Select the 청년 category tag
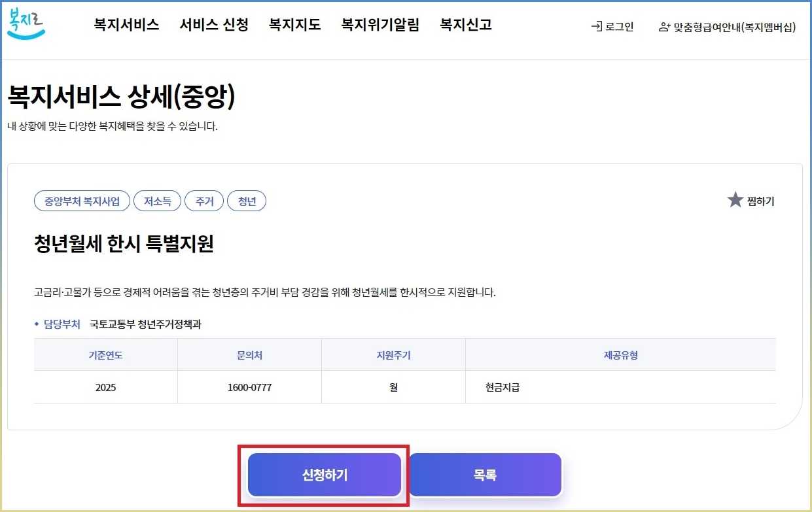 [x=247, y=201]
